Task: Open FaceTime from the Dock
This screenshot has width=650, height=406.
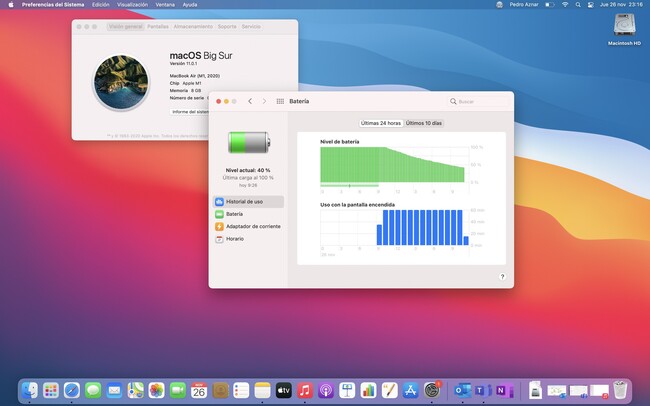Action: tap(178, 390)
